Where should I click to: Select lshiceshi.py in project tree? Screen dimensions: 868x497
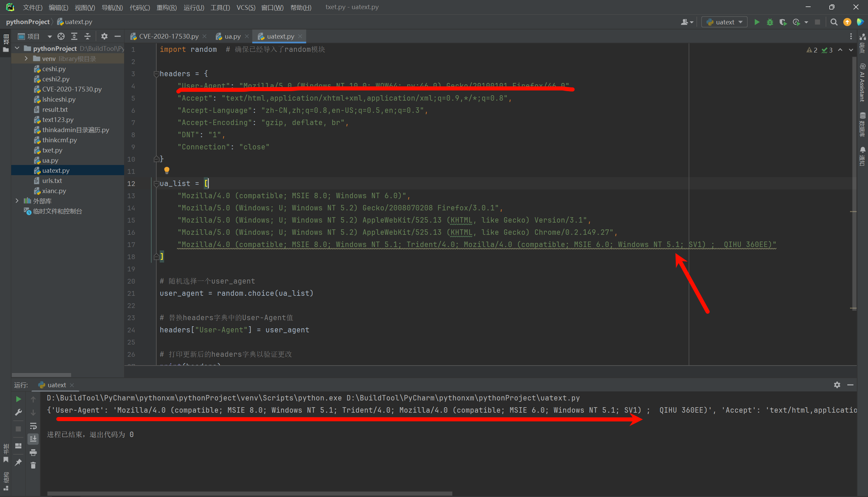59,99
